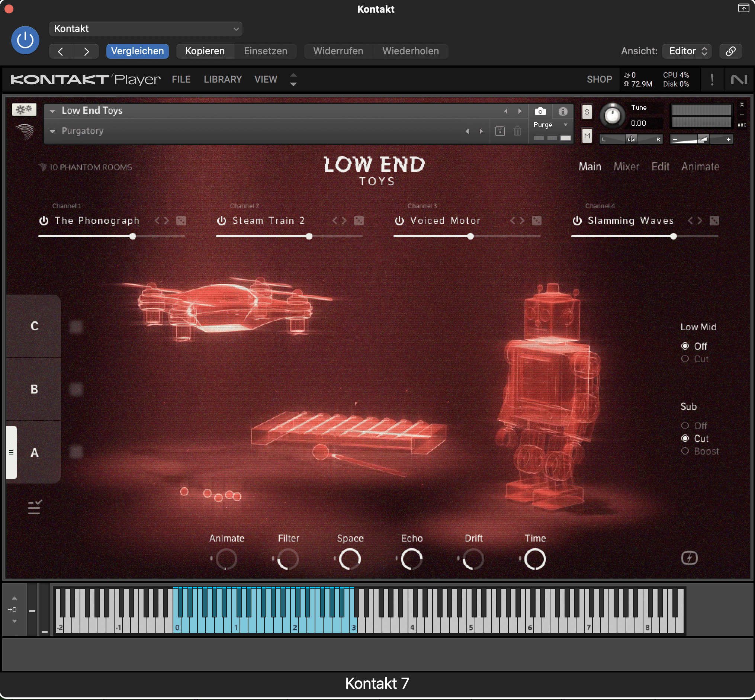Click the link chain icon
Viewport: 755px width, 700px height.
pyautogui.click(x=730, y=51)
